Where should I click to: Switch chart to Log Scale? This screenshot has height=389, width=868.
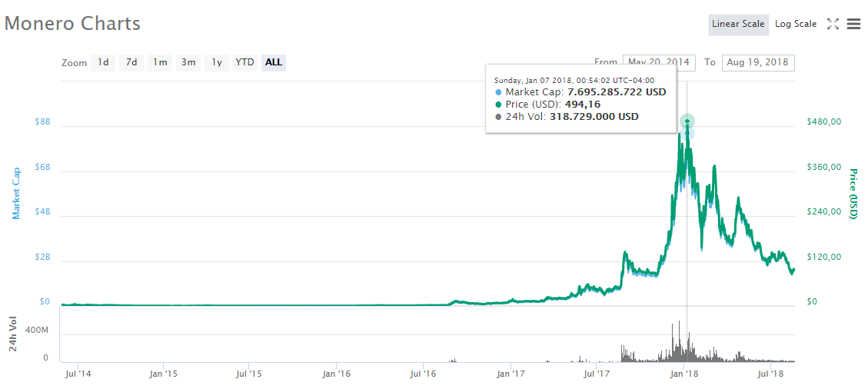pos(796,25)
